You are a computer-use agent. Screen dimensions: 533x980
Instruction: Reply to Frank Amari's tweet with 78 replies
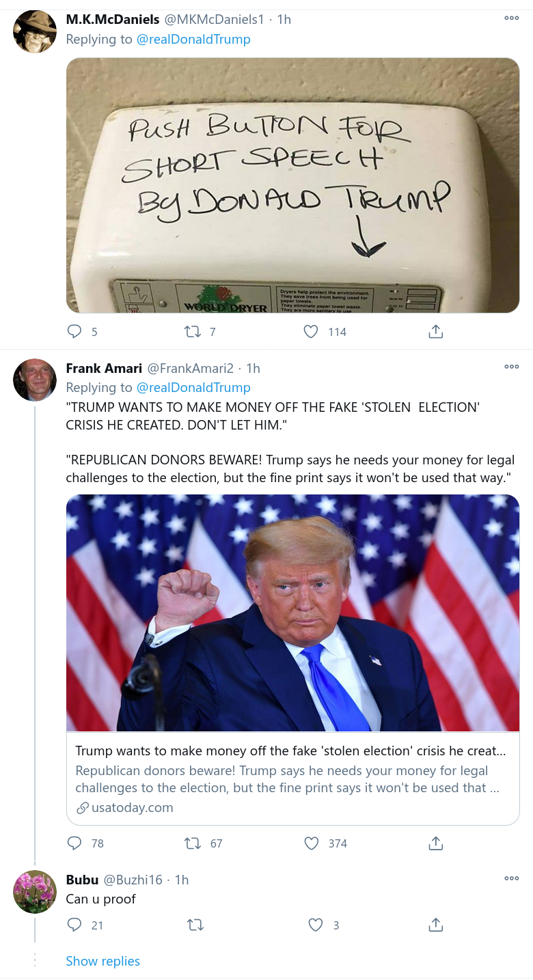74,843
